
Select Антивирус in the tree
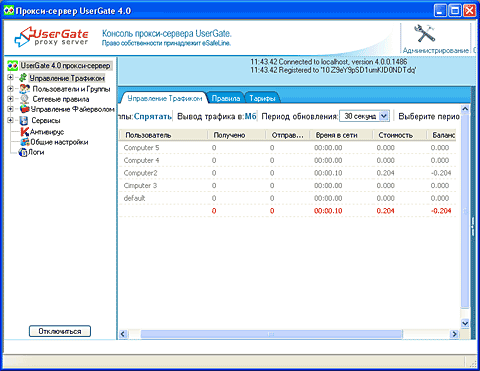tap(47, 132)
